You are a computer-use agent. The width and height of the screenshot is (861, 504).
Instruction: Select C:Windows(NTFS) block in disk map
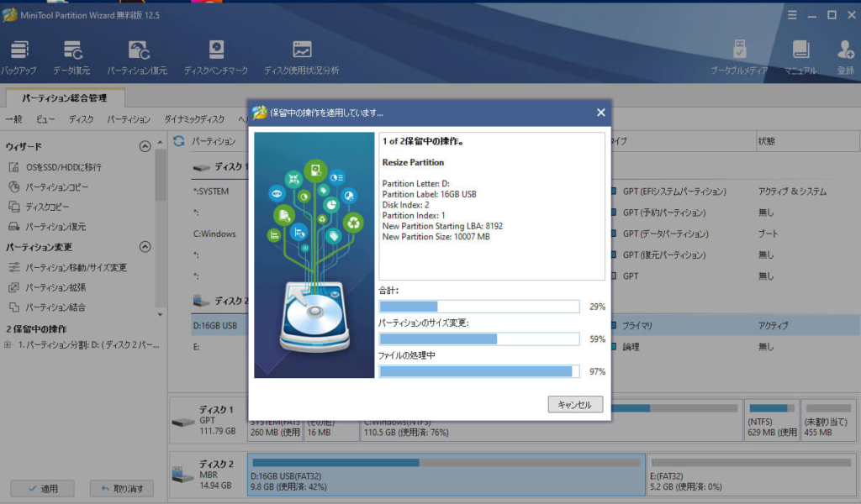(551, 421)
